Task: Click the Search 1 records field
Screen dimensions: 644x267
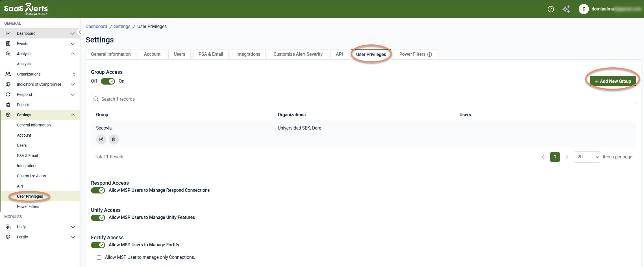Action: 363,99
